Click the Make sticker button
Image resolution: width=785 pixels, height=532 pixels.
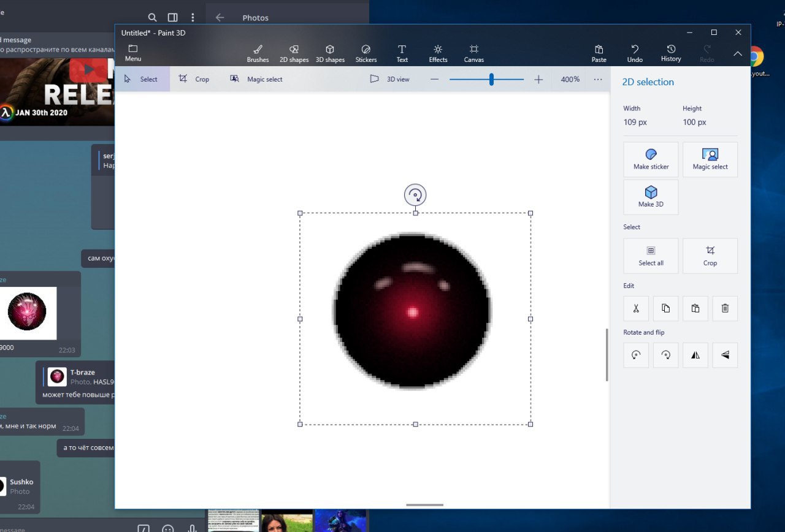point(651,160)
